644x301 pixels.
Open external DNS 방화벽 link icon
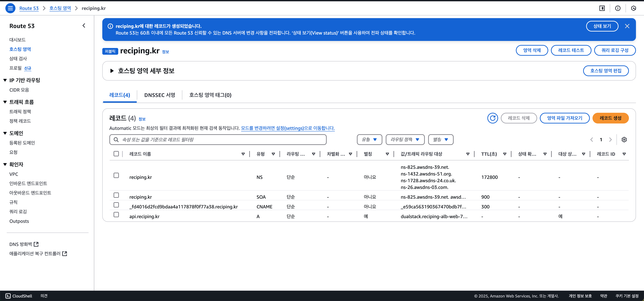pos(36,244)
